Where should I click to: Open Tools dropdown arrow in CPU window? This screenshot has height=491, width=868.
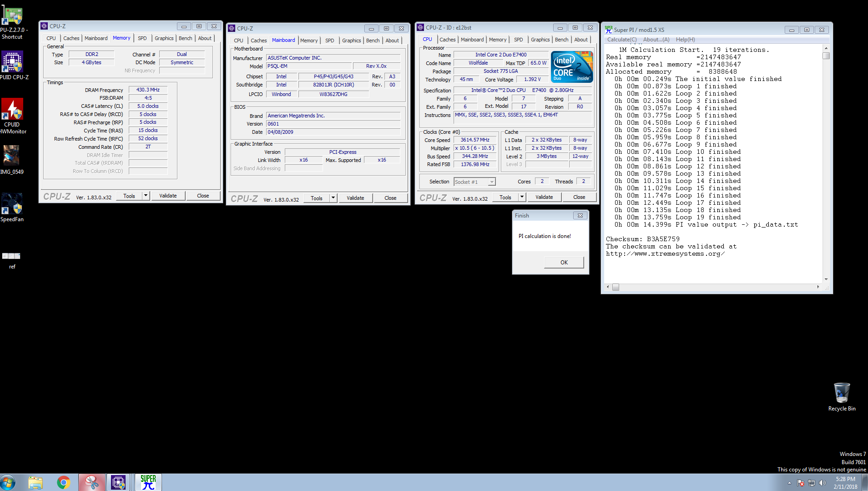point(522,197)
